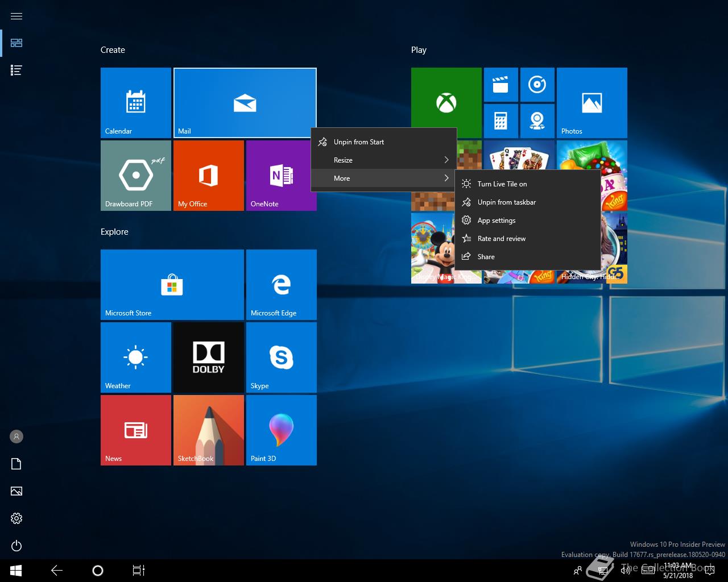
Task: Open Pictures from Start sidebar
Action: coord(16,491)
